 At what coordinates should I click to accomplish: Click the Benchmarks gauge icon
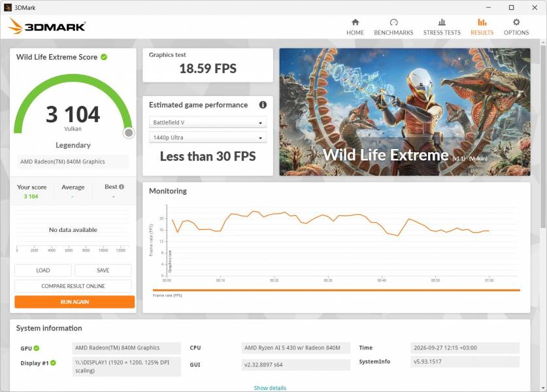point(393,22)
